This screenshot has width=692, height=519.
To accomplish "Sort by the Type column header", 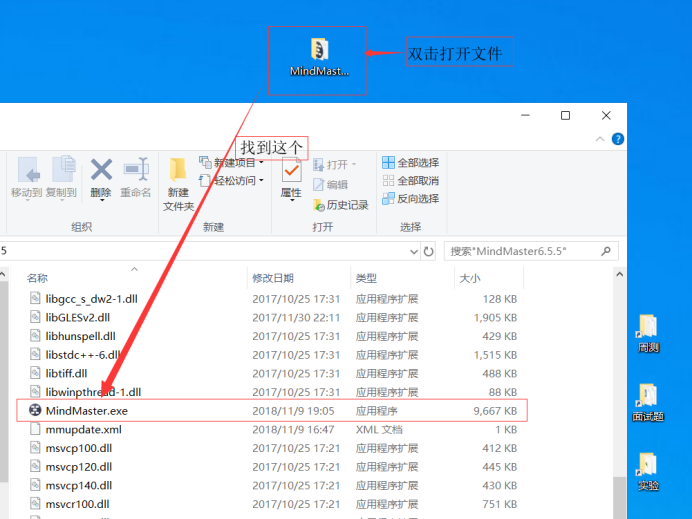I will click(x=366, y=278).
